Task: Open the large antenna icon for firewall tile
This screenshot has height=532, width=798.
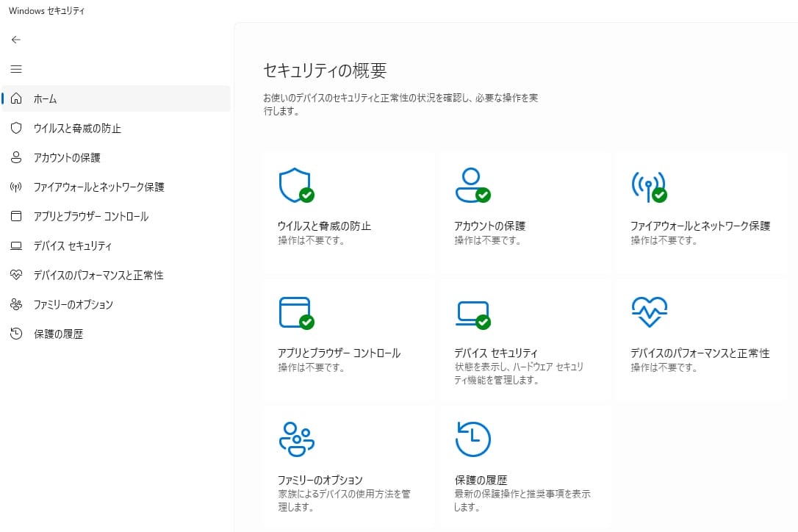Action: click(650, 187)
